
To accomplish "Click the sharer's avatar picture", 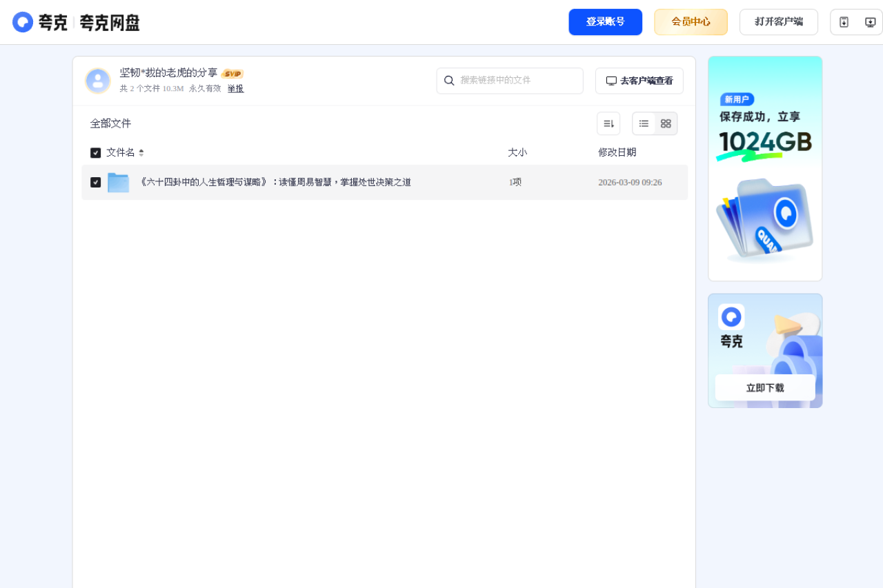I will click(98, 81).
